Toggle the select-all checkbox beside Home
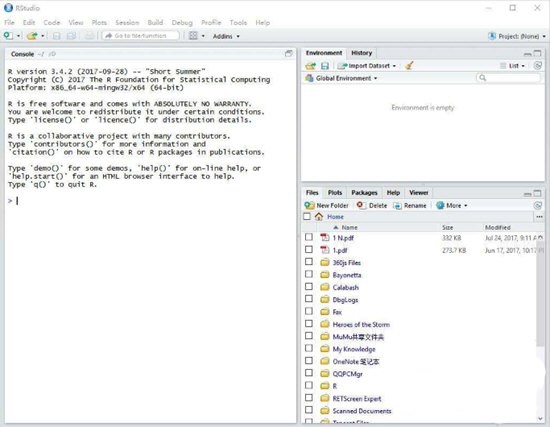Image resolution: width=550 pixels, height=427 pixels. click(307, 216)
